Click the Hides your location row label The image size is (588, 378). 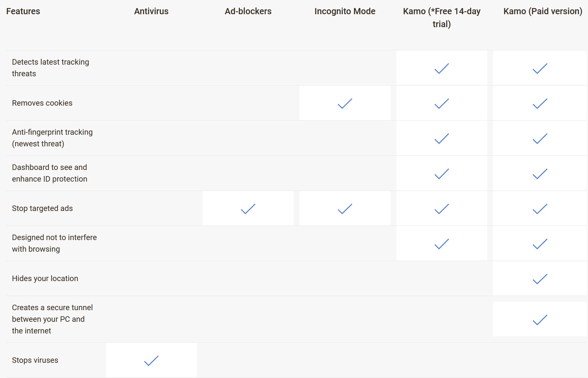45,278
